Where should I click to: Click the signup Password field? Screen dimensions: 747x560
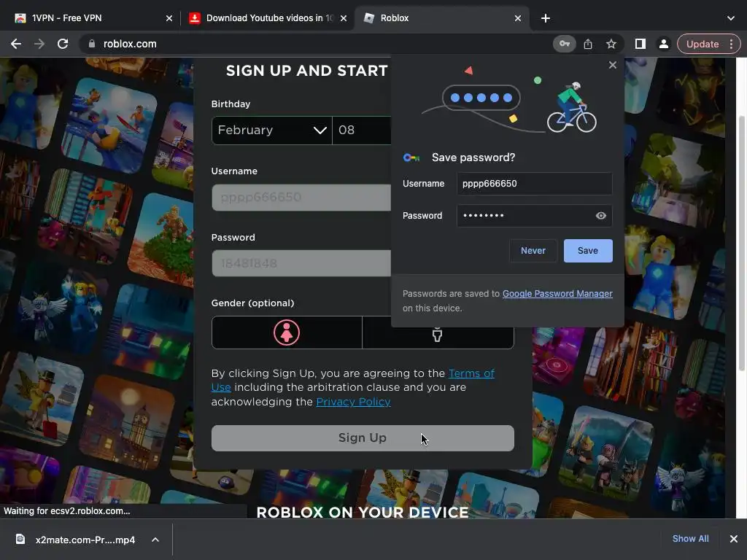point(301,263)
